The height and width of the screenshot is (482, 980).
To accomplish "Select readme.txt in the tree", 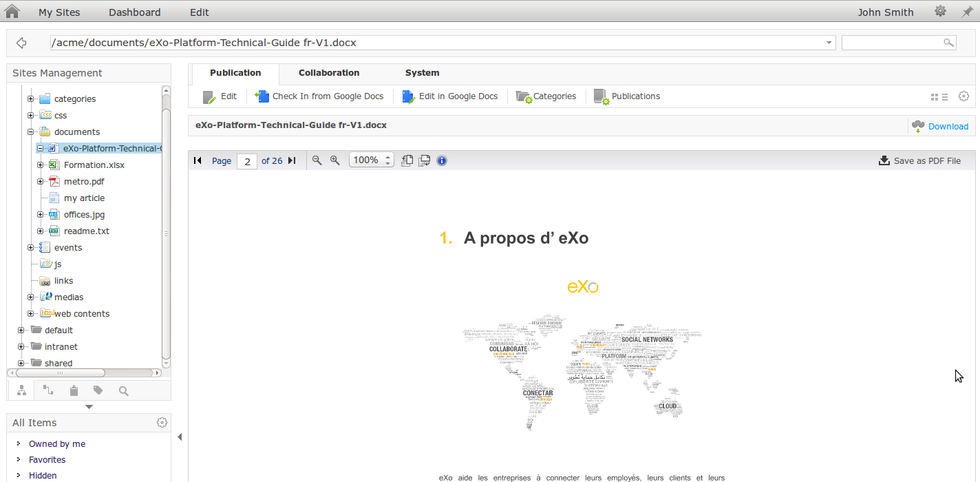I will (87, 231).
